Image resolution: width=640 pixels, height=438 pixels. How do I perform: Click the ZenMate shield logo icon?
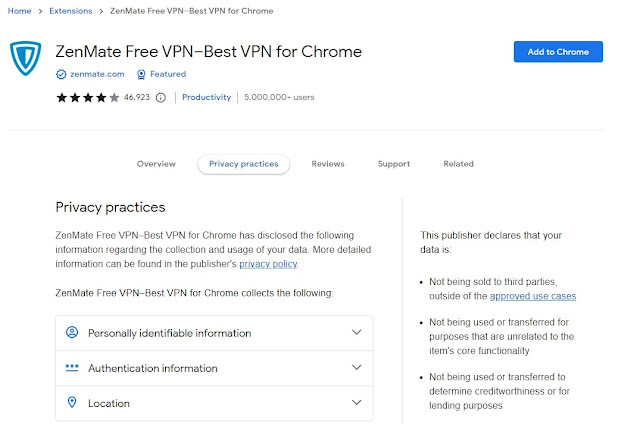point(27,61)
